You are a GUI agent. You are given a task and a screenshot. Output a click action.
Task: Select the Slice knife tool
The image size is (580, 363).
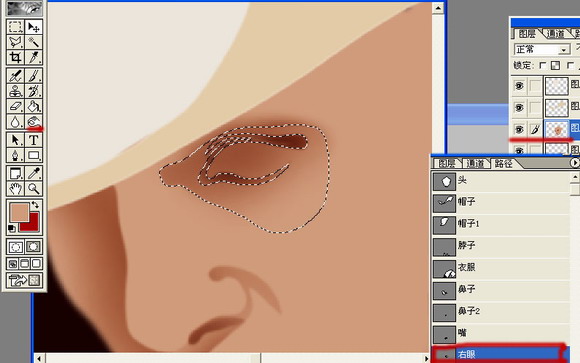(x=34, y=57)
